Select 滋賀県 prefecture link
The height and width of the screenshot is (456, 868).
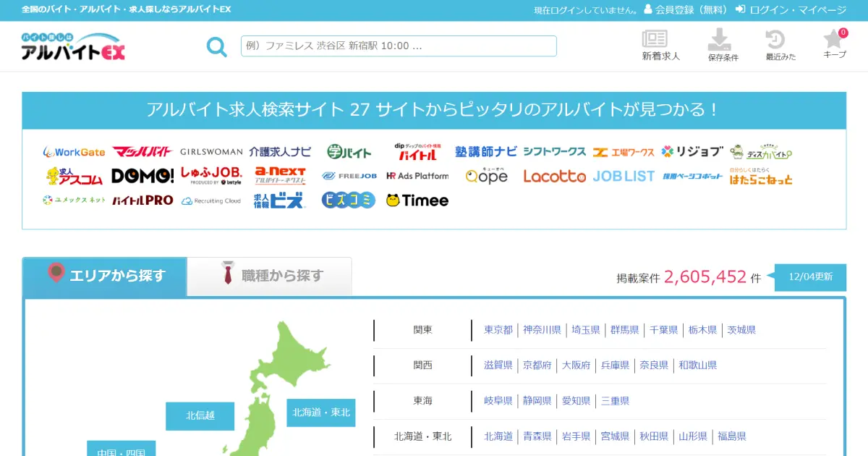(x=498, y=366)
